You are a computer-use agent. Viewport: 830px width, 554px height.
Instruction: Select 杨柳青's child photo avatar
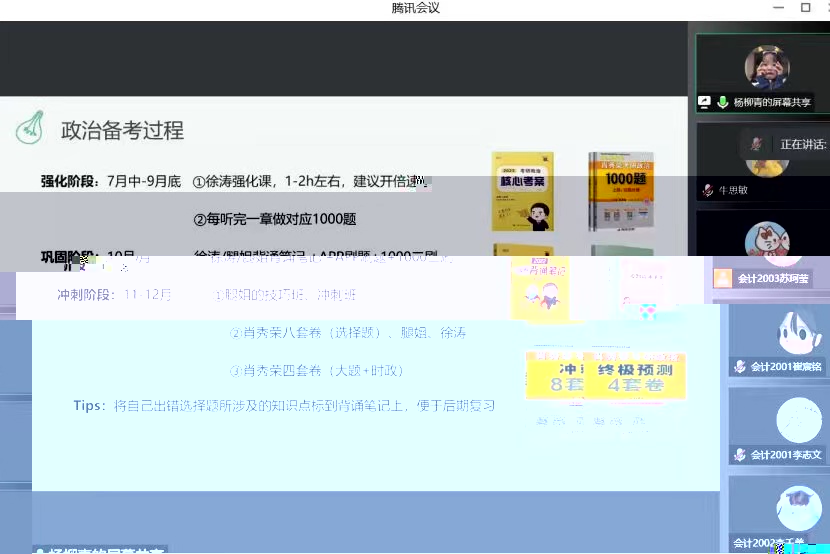pos(767,67)
